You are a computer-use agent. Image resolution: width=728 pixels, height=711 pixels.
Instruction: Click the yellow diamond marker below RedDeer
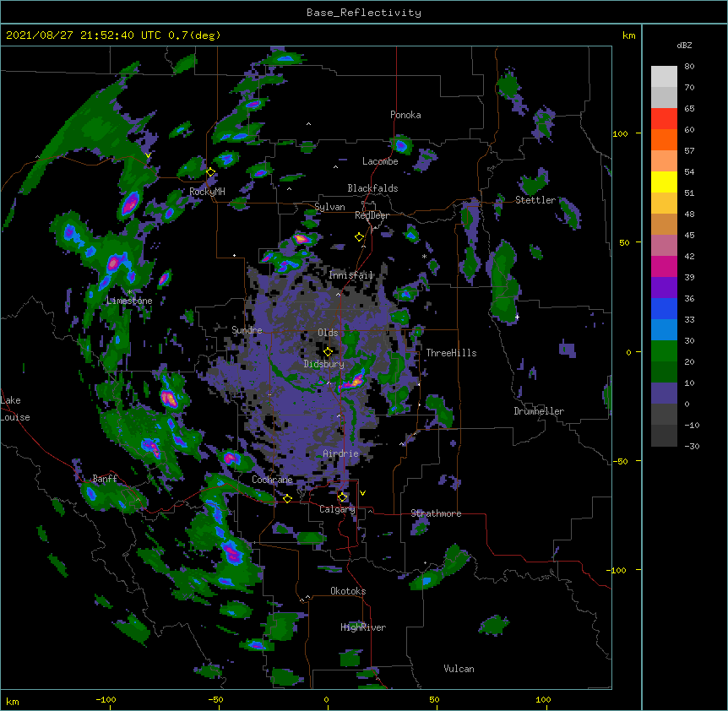[359, 237]
